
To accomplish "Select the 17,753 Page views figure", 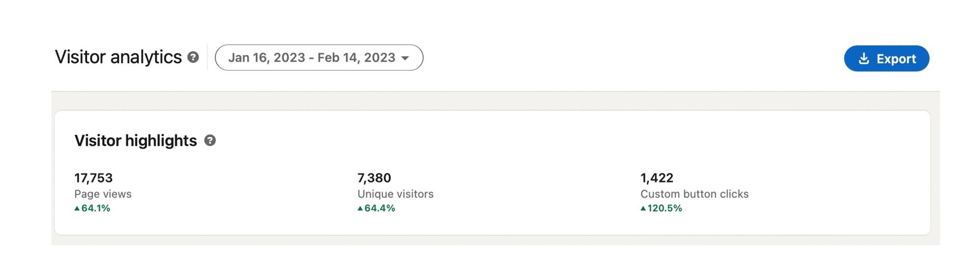I will pyautogui.click(x=94, y=178).
